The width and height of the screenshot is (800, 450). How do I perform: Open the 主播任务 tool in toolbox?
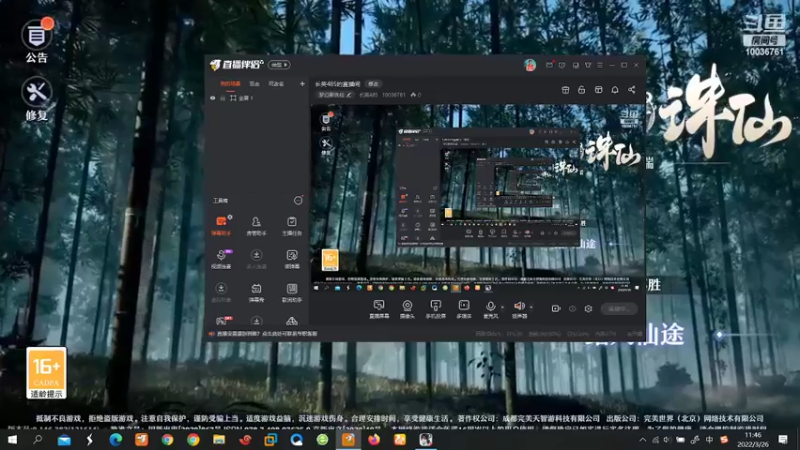click(292, 226)
